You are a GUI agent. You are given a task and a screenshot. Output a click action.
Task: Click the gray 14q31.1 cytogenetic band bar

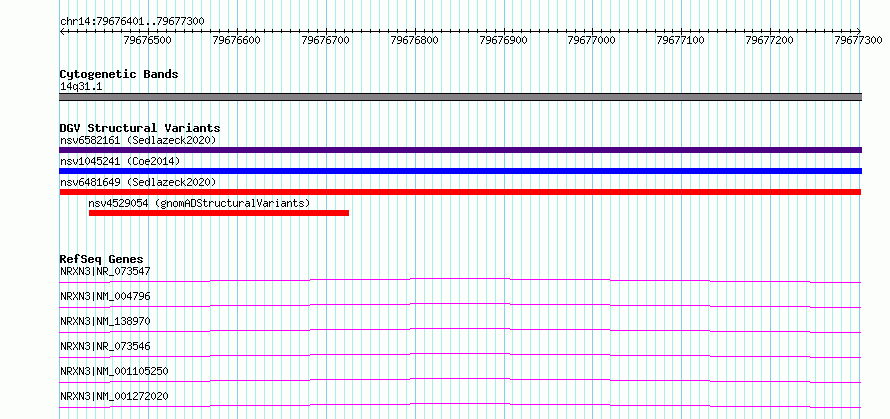pyautogui.click(x=460, y=97)
